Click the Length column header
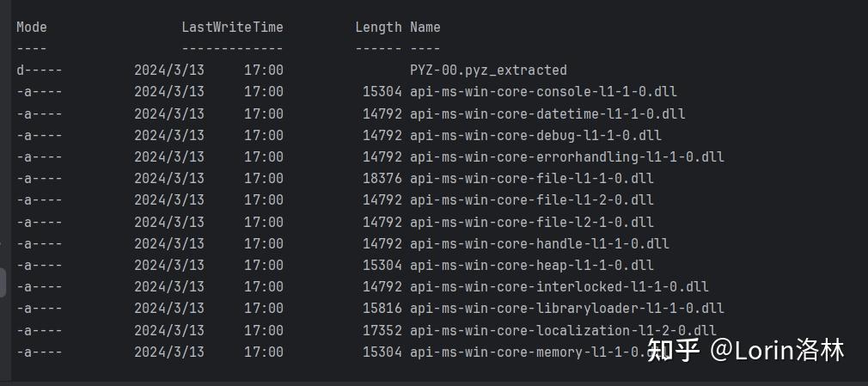Image resolution: width=868 pixels, height=386 pixels. [378, 28]
